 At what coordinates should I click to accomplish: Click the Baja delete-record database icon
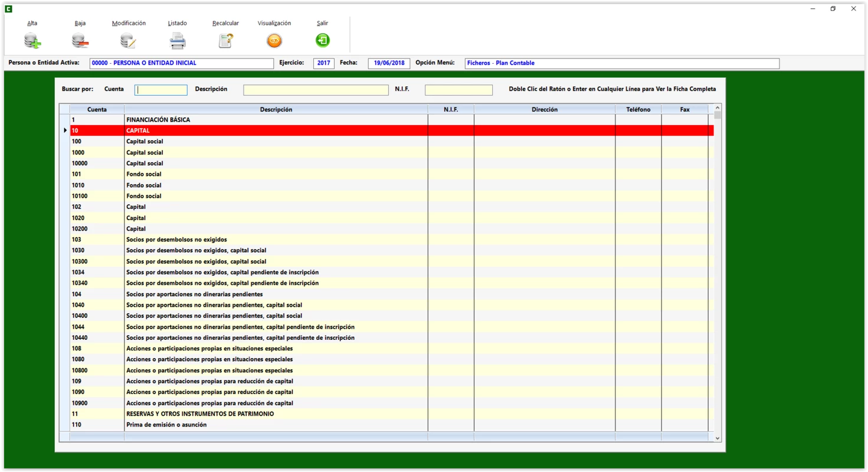point(80,41)
